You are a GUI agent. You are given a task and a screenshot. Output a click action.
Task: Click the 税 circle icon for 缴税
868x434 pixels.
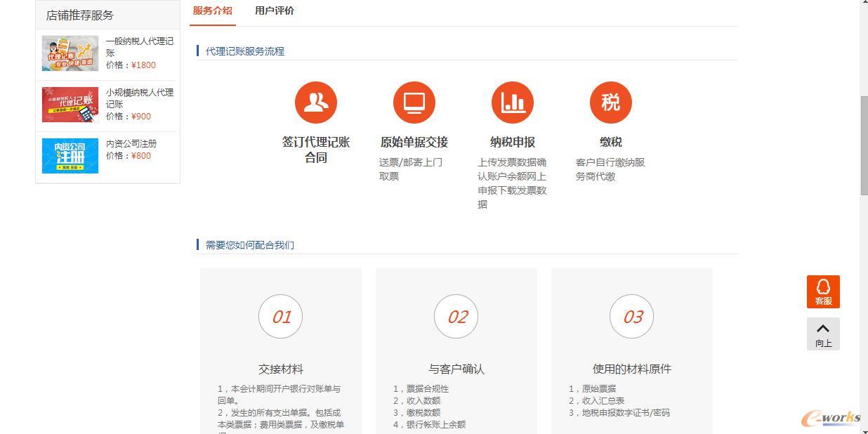[611, 102]
